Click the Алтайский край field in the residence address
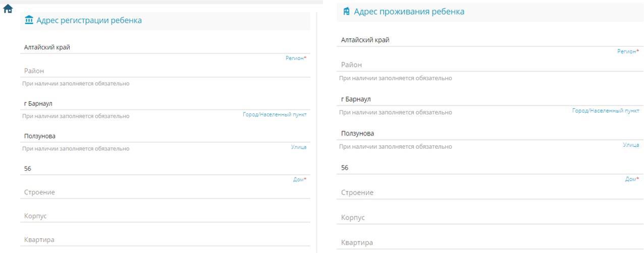The width and height of the screenshot is (644, 253). pos(490,40)
